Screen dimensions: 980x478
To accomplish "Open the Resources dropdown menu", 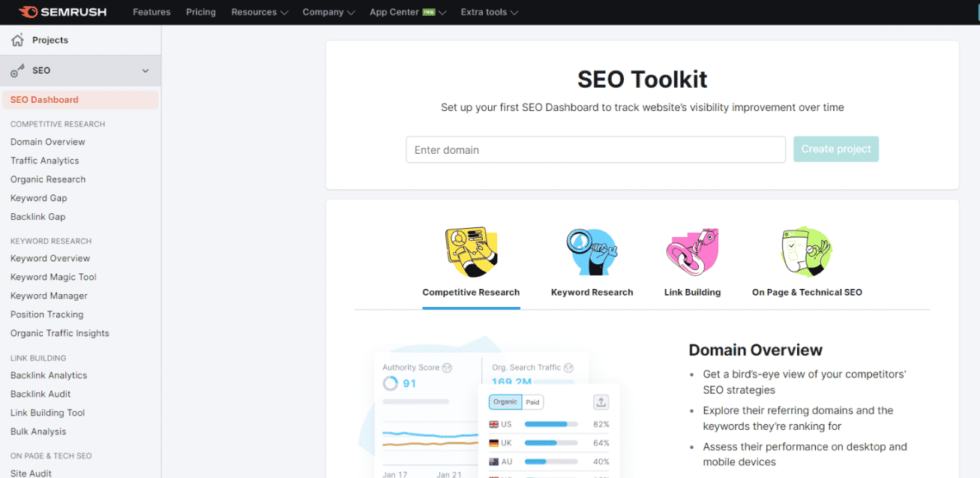I will pos(259,12).
